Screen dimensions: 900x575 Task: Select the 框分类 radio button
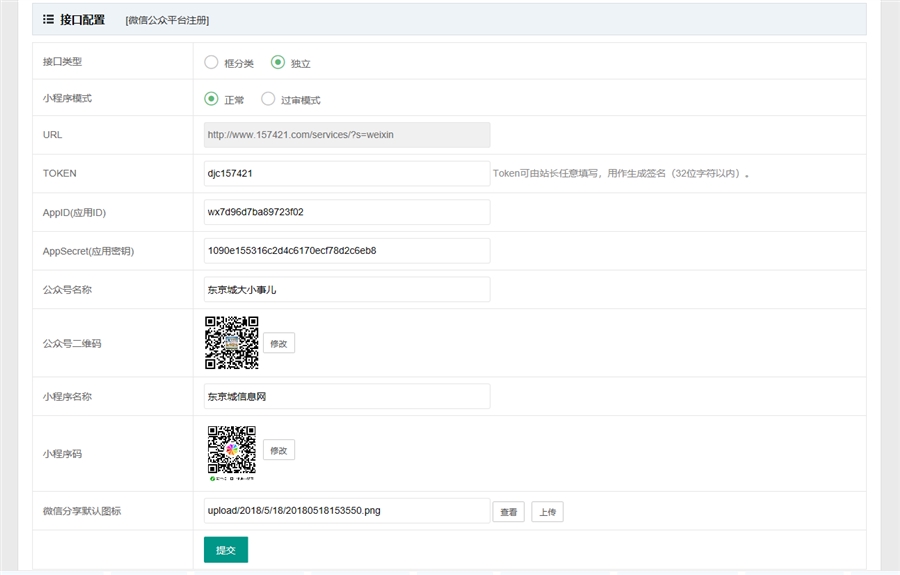(x=211, y=62)
